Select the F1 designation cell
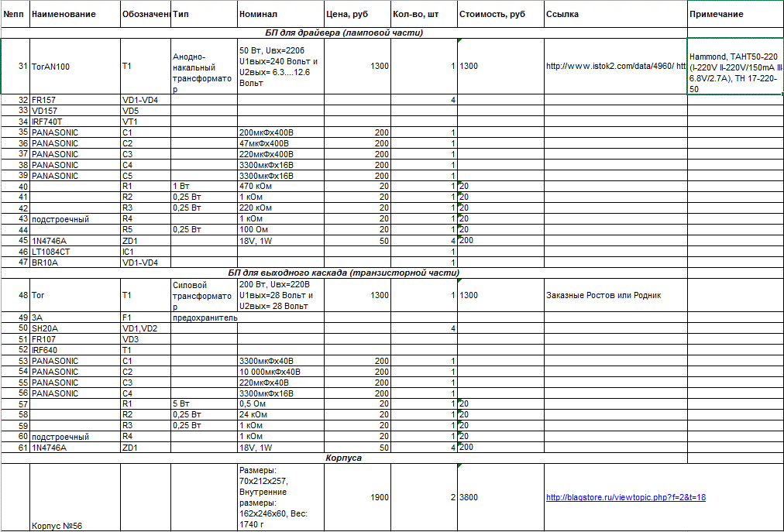Image resolution: width=784 pixels, height=532 pixels. 146,317
